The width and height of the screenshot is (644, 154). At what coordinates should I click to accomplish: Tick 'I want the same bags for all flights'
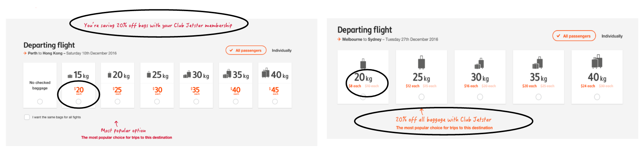(x=27, y=117)
